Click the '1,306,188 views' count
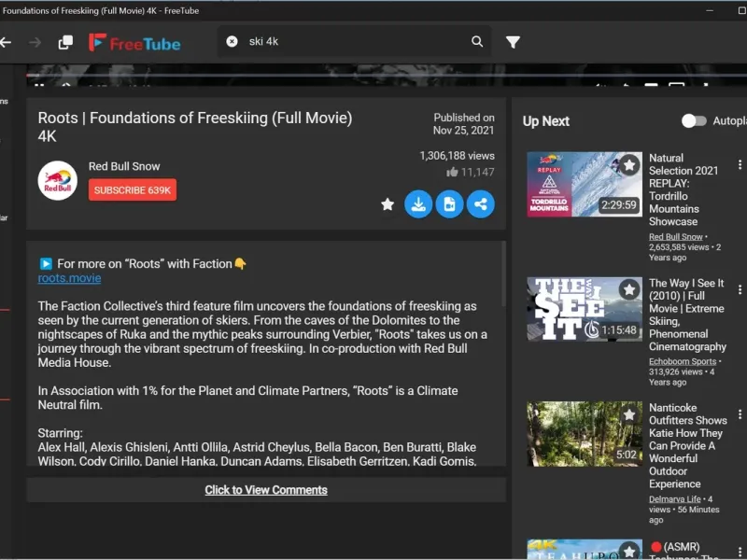This screenshot has width=747, height=560. pyautogui.click(x=457, y=156)
